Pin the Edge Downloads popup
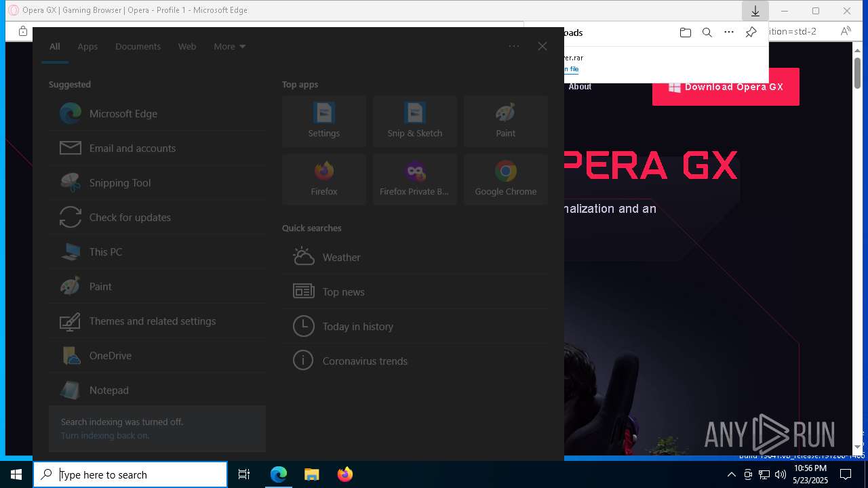 click(751, 33)
